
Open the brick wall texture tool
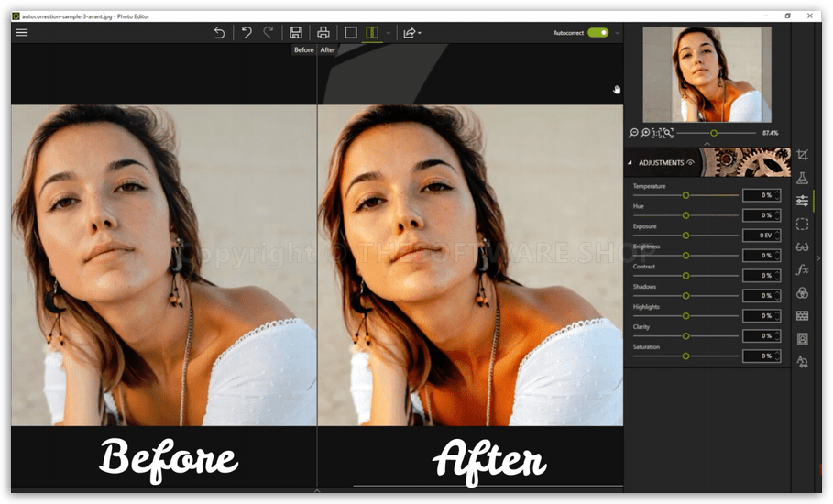[802, 316]
